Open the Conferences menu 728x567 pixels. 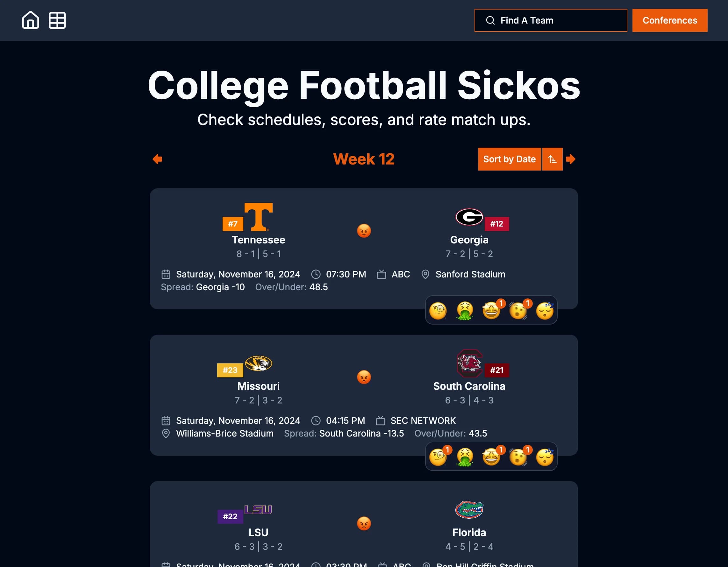(670, 20)
